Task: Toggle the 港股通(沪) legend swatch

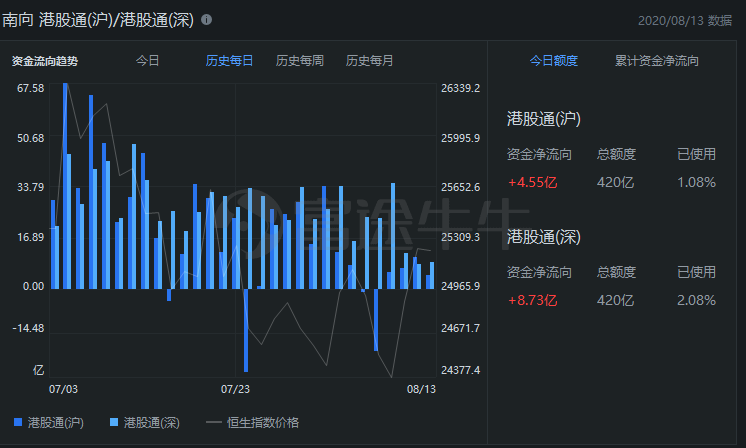Action: coord(18,422)
